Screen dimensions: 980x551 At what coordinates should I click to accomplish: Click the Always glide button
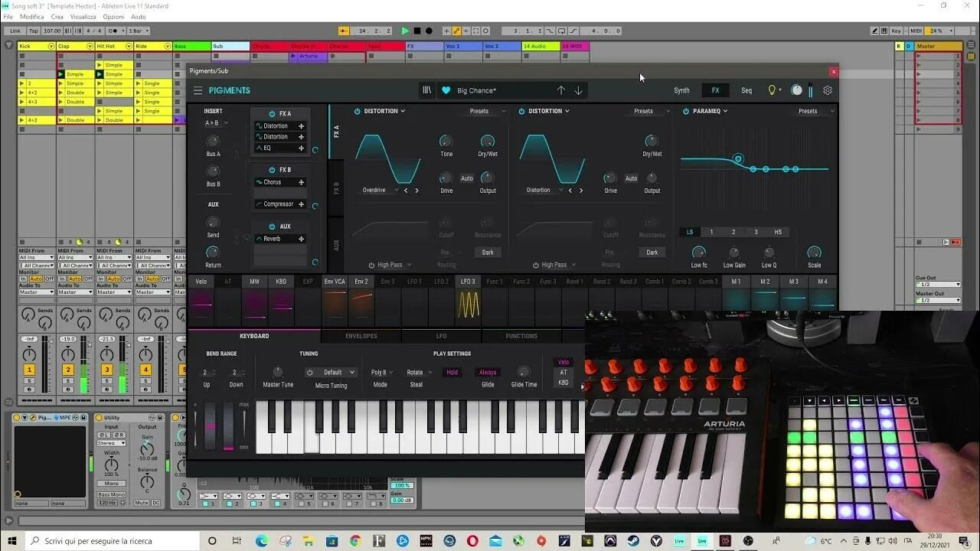[x=488, y=373]
